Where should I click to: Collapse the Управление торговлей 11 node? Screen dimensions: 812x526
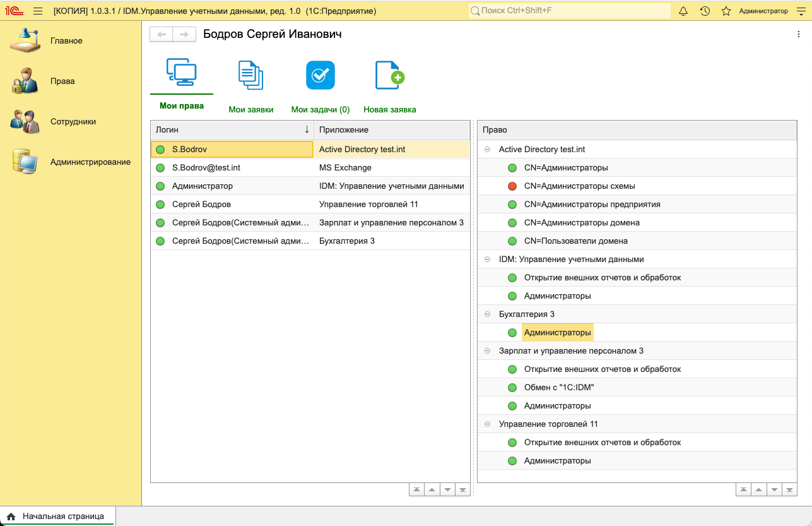487,424
